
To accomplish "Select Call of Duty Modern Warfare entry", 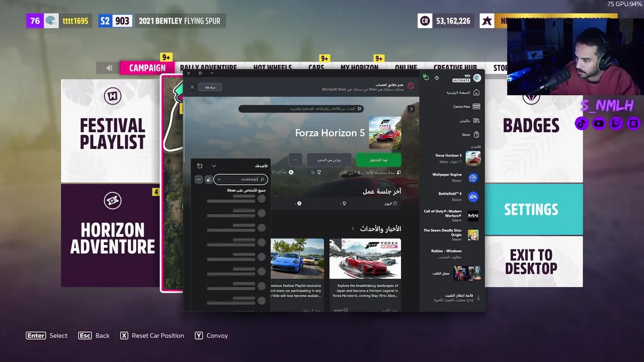I will 451,216.
